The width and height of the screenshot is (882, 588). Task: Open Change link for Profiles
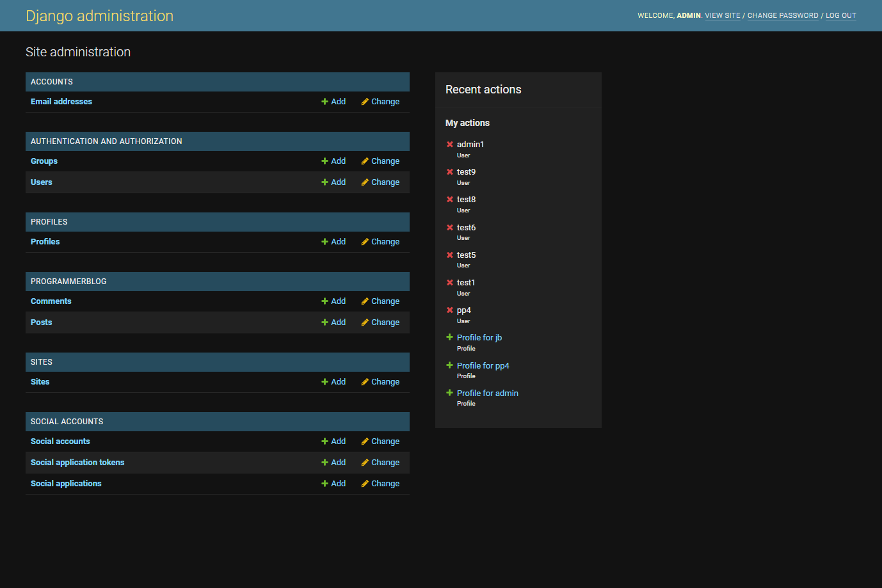pyautogui.click(x=380, y=242)
